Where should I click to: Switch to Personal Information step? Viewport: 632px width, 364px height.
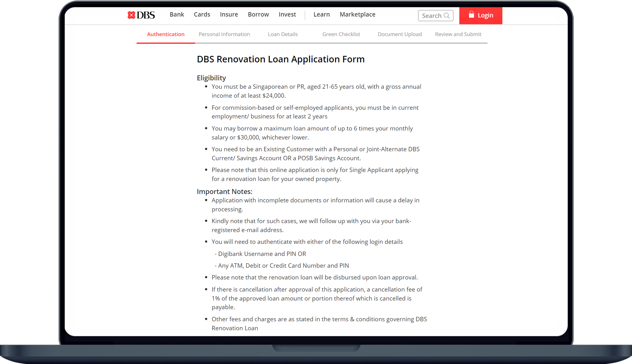(x=224, y=34)
